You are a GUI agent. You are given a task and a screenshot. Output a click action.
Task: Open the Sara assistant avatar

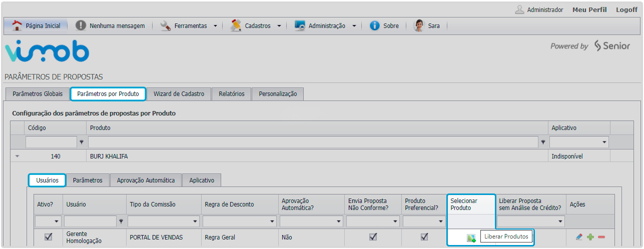click(x=419, y=25)
